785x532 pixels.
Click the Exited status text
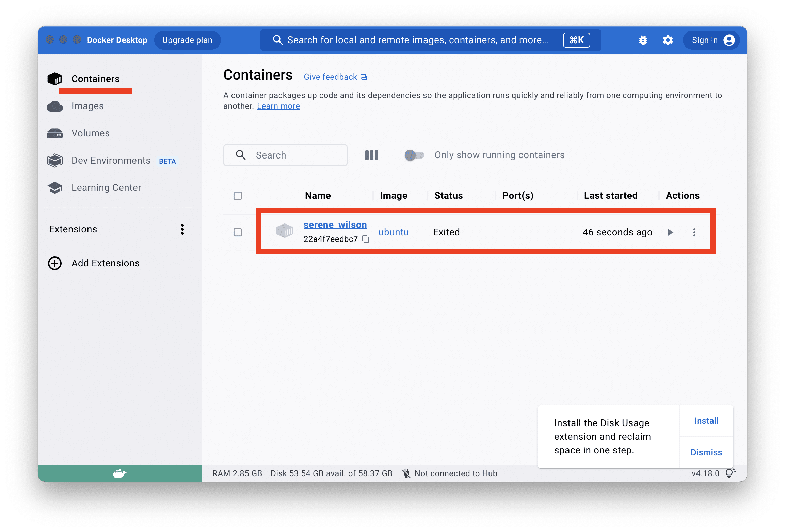click(x=446, y=232)
